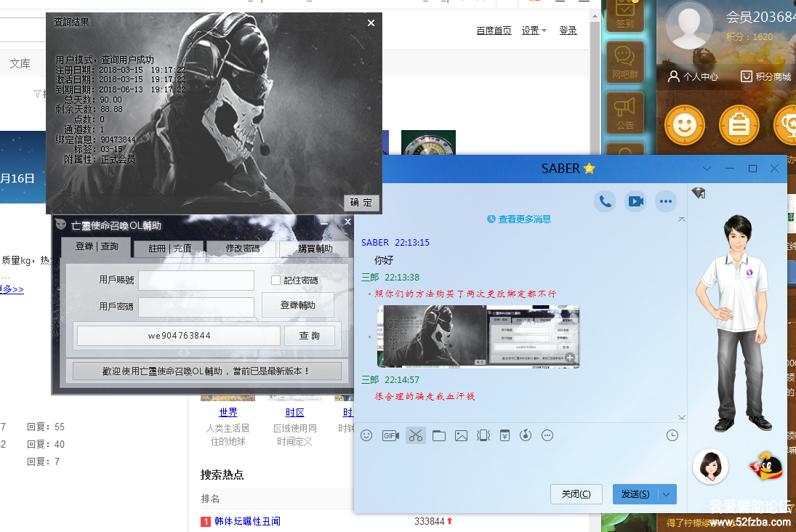The height and width of the screenshot is (532, 796).
Task: Open the 世界 link
Action: click(228, 412)
